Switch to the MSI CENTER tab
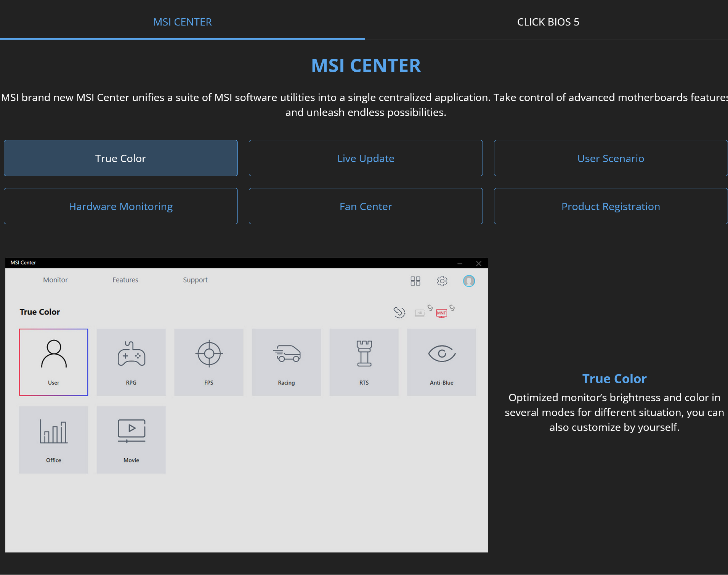 (x=183, y=22)
